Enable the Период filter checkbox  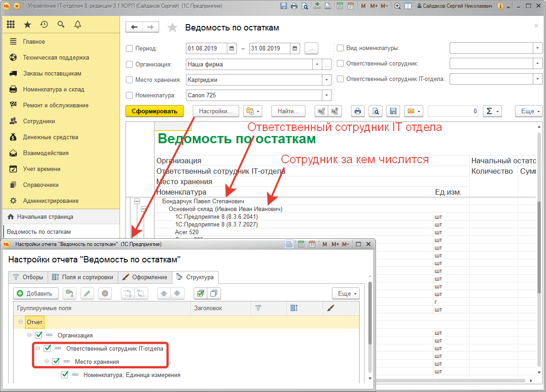tap(129, 48)
